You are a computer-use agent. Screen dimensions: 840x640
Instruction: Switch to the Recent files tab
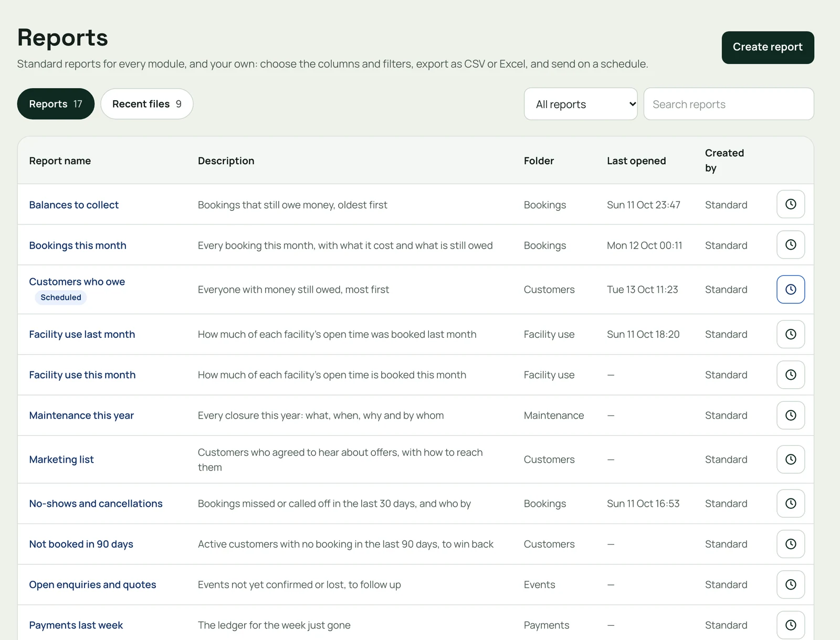pos(147,104)
